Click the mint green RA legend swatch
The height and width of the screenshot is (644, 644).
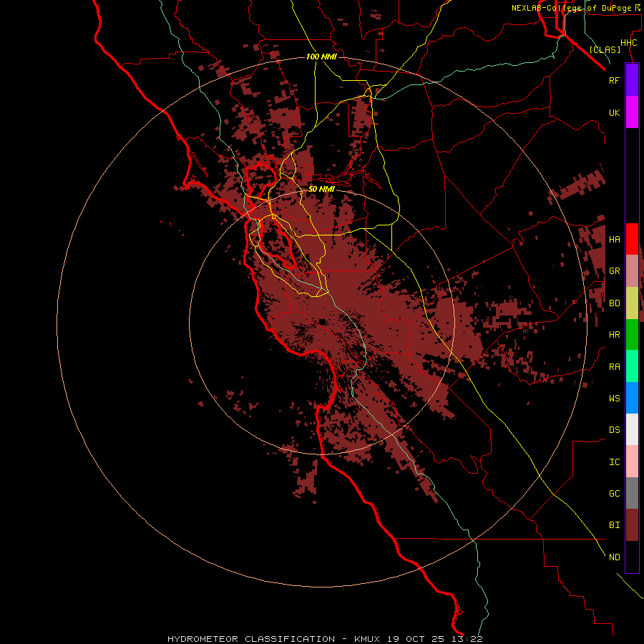click(x=632, y=366)
